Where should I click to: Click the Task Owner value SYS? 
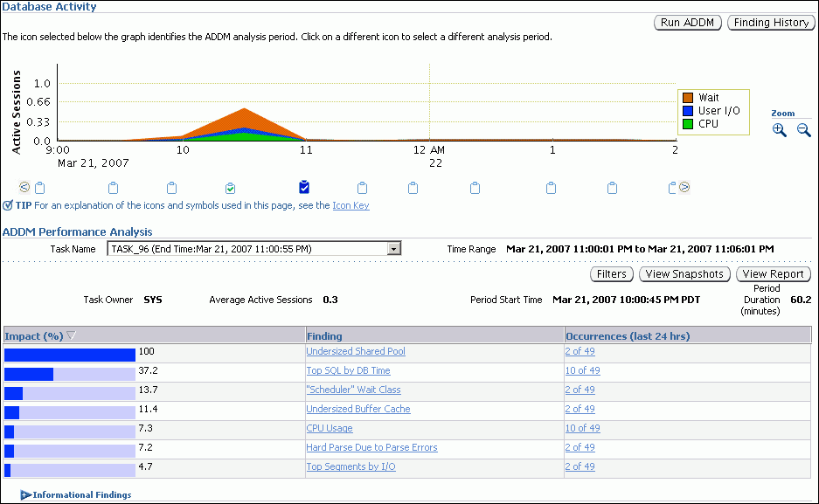pyautogui.click(x=152, y=300)
